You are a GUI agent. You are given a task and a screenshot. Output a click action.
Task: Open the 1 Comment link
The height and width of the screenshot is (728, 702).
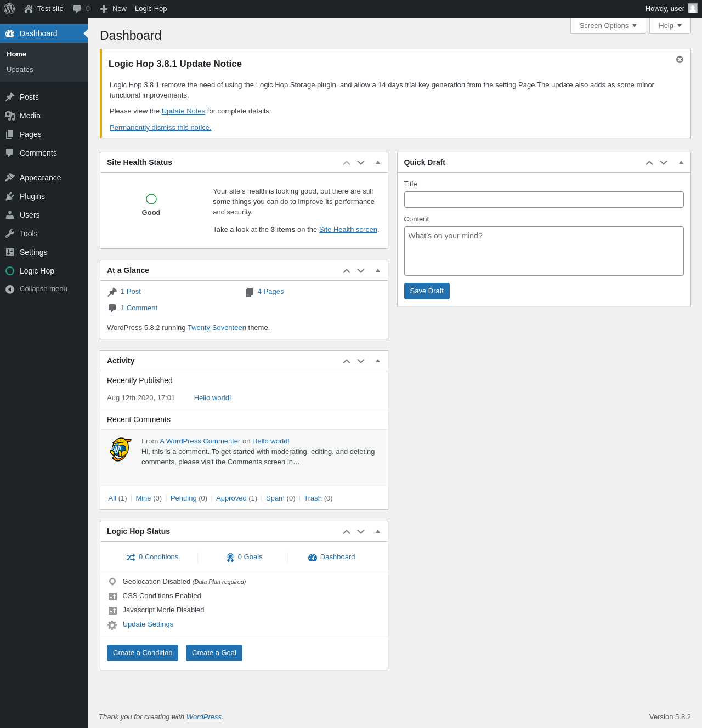coord(139,308)
